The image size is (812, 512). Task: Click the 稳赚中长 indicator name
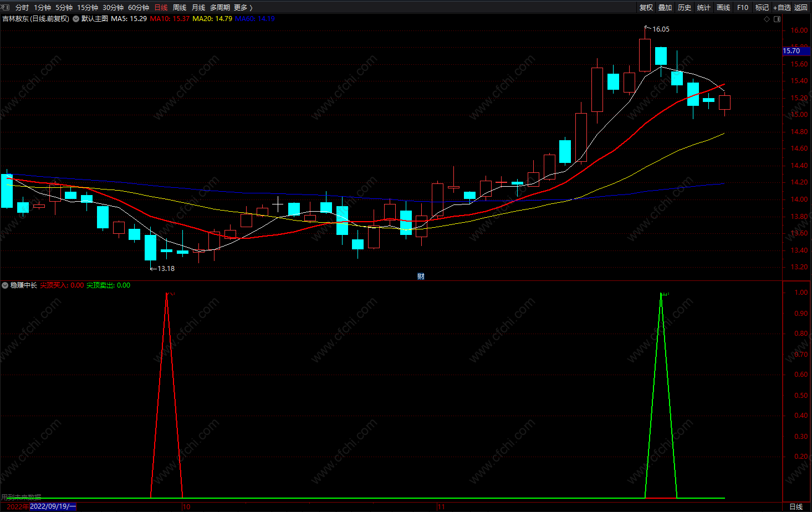point(23,285)
